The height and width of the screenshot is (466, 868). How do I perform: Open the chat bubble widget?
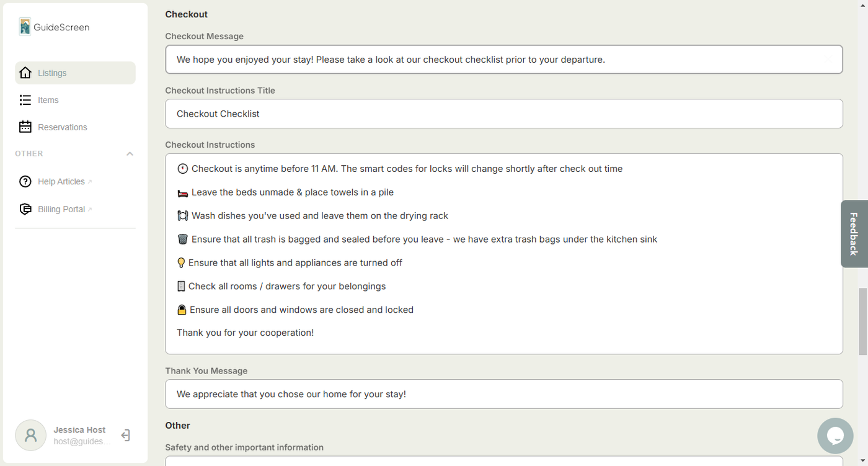coord(835,436)
